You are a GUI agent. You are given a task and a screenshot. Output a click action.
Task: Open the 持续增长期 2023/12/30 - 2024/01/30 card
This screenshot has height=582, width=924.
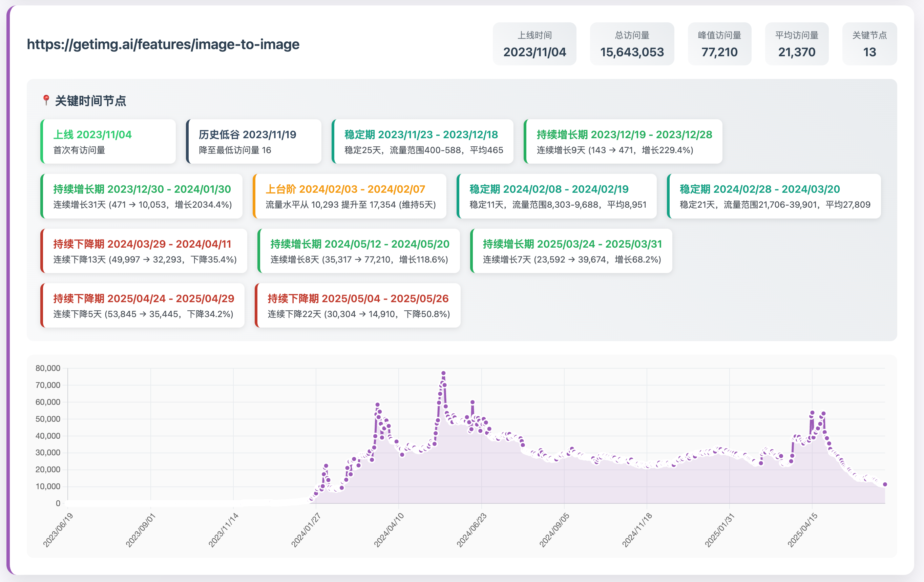pyautogui.click(x=142, y=196)
